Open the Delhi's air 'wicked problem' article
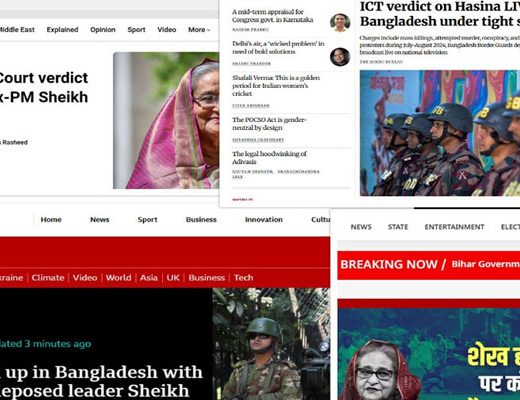This screenshot has width=520, height=400. point(278,48)
